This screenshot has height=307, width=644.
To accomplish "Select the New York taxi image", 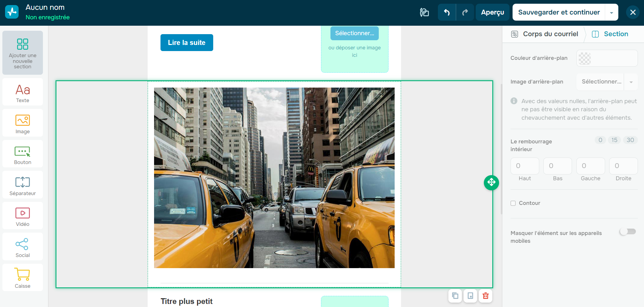I will click(x=274, y=178).
